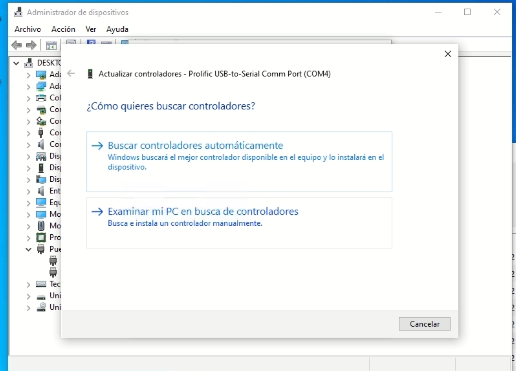Expand the Cor row with green card icon
The height and width of the screenshot is (371, 516).
pyautogui.click(x=29, y=110)
